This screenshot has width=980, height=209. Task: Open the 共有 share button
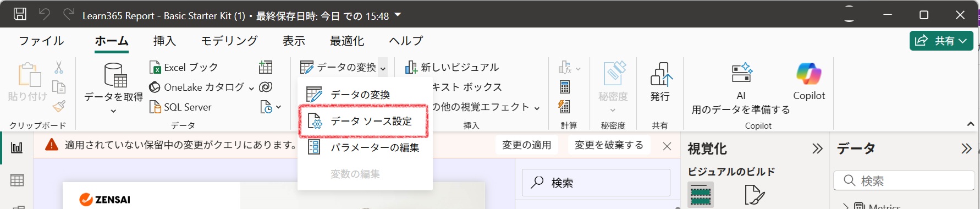click(941, 41)
